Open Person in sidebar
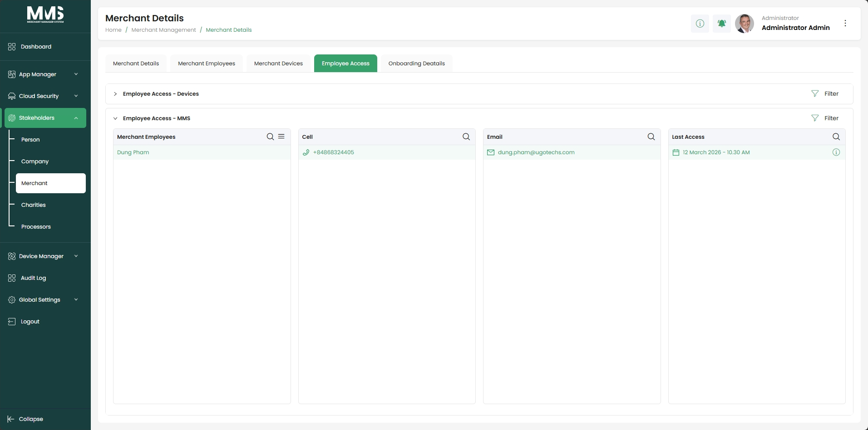This screenshot has width=868, height=430. pos(30,140)
